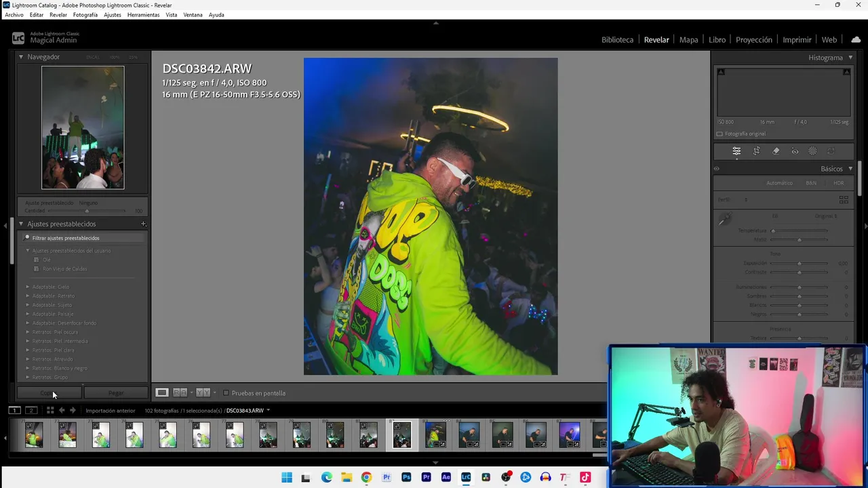Open Google Chrome from the taskbar
Viewport: 868px width, 488px height.
(366, 477)
